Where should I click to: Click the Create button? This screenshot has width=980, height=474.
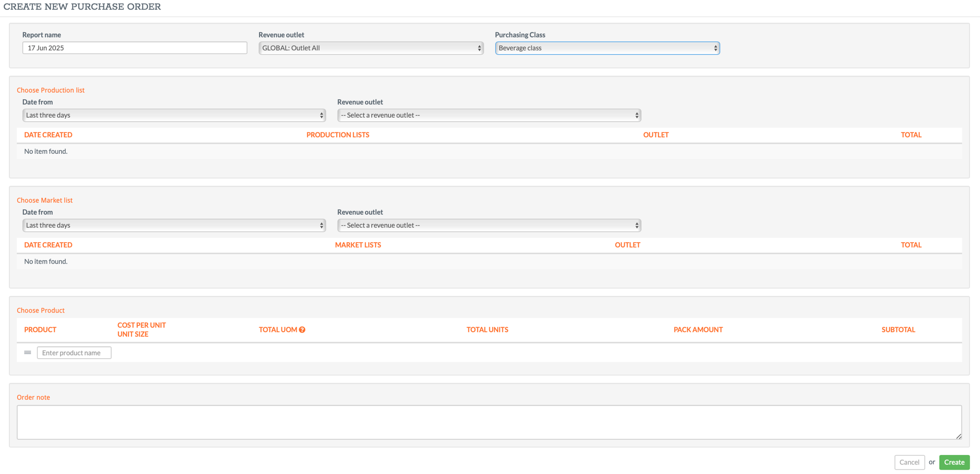point(954,462)
